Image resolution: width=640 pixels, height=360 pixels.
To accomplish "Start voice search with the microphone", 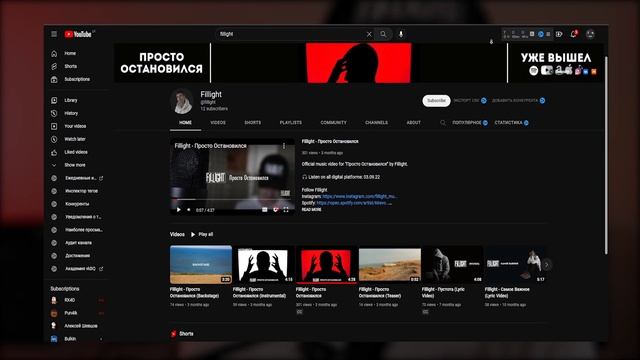I will click(401, 34).
